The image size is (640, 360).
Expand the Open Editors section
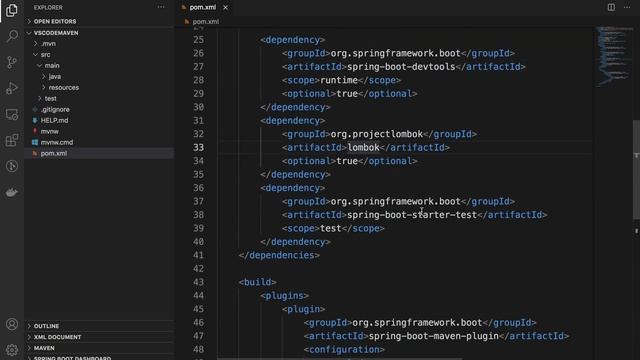click(x=99, y=21)
